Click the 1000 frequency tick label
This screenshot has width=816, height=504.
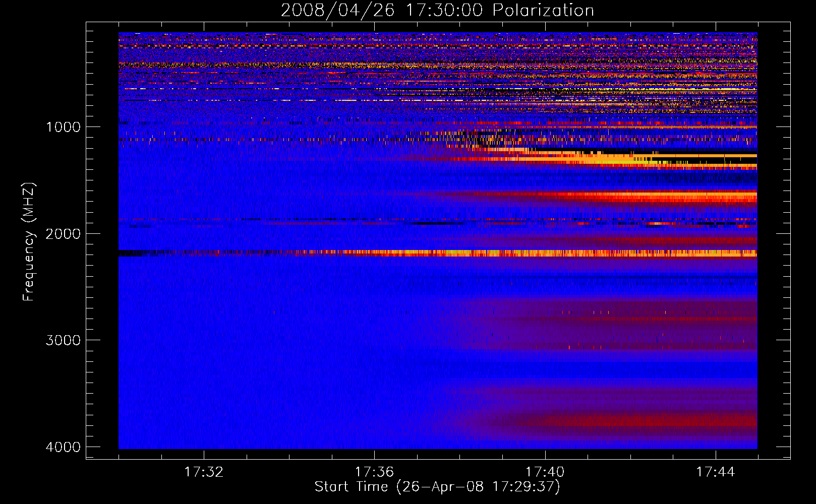[64, 127]
